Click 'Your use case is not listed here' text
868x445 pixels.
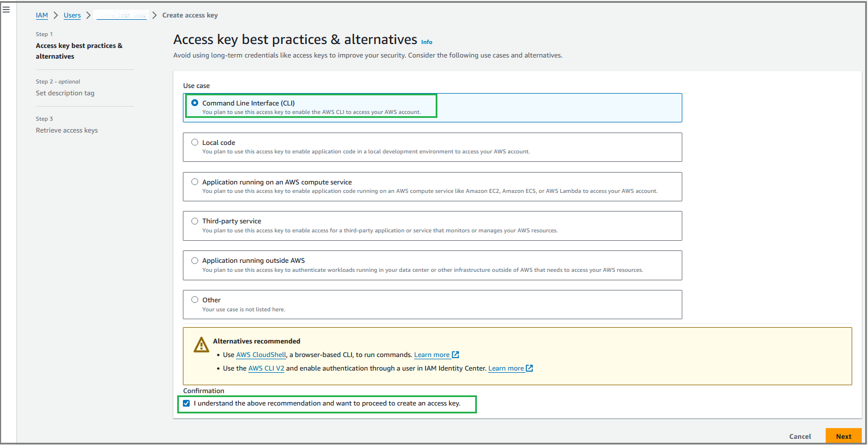[244, 309]
